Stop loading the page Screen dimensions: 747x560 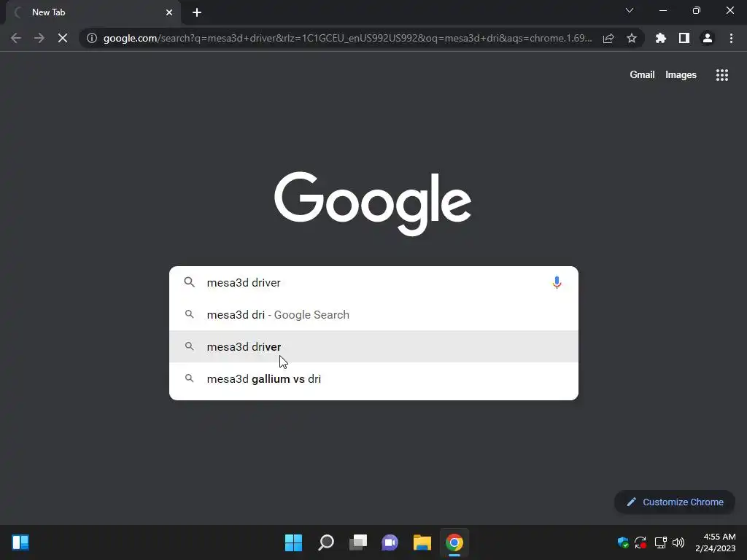click(x=63, y=38)
